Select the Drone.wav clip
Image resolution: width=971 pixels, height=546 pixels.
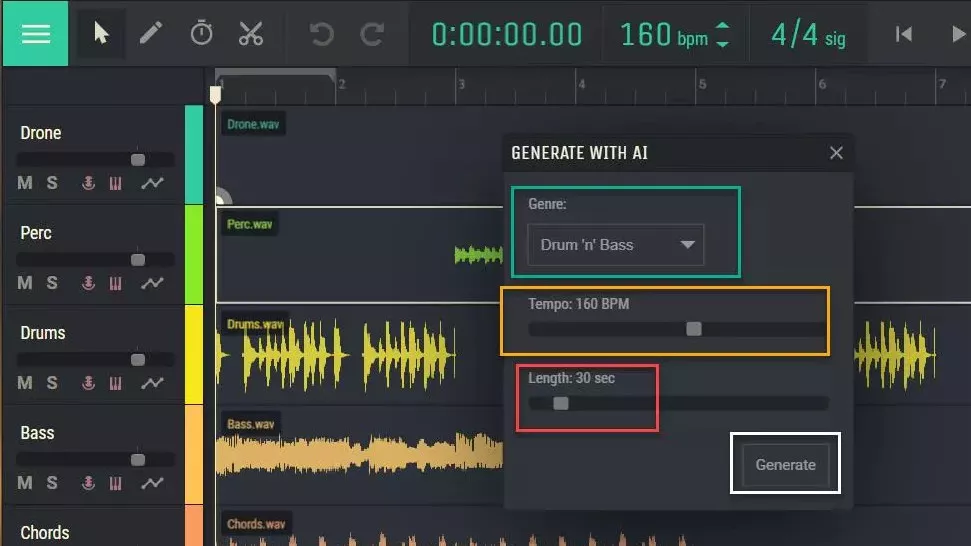253,124
